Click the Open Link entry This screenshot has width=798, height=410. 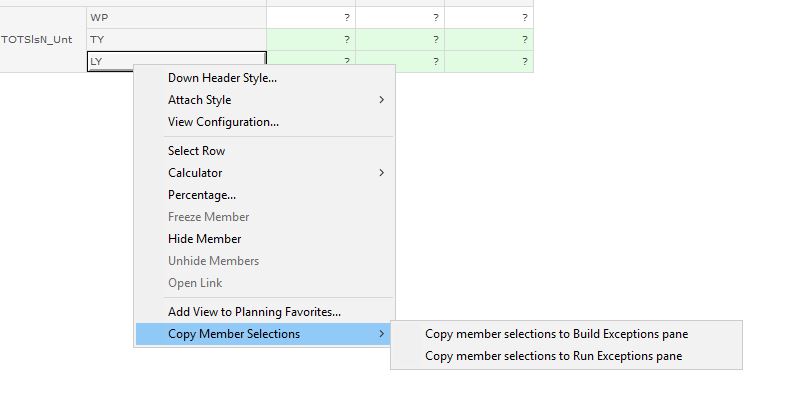tap(265, 283)
